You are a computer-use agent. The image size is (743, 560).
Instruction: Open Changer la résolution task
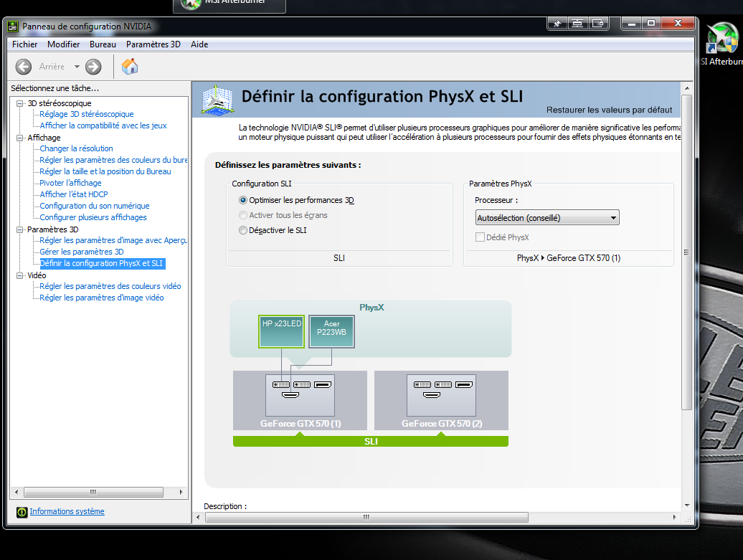pos(76,148)
